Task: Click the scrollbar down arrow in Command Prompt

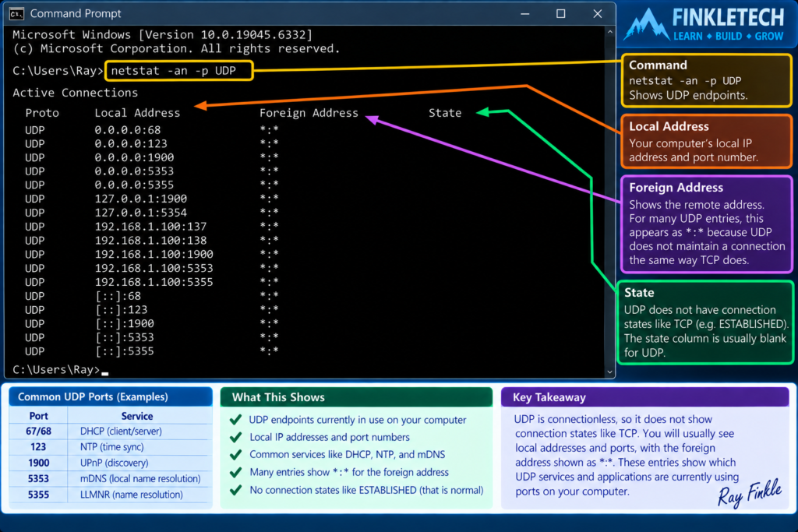Action: 609,372
